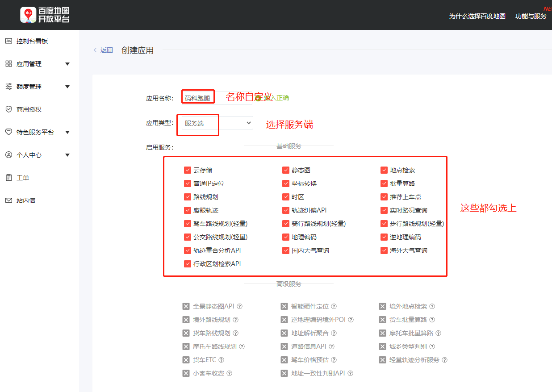Image resolution: width=552 pixels, height=392 pixels.
Task: Click the help icon beside 驾车价格预估
Action: 334,360
